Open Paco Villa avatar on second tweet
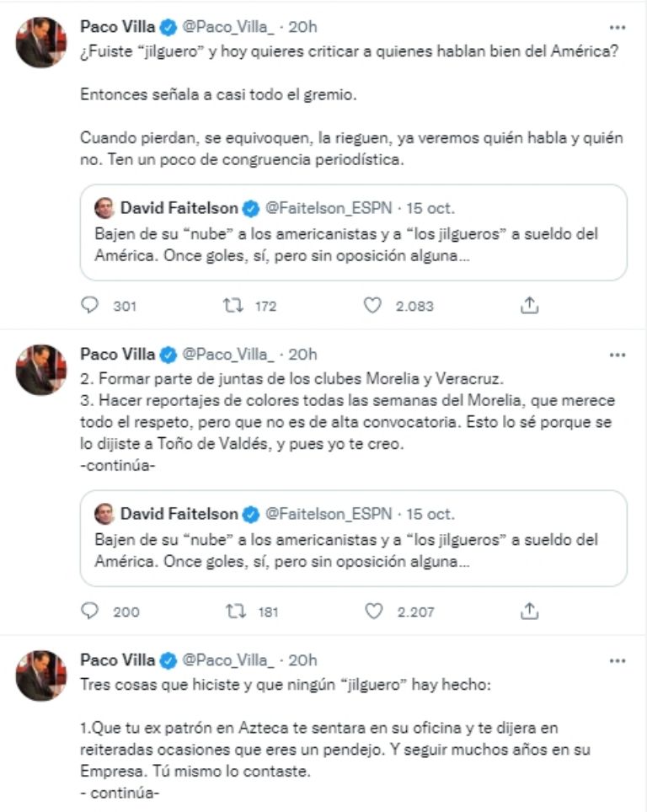Image resolution: width=647 pixels, height=812 pixels. click(40, 369)
